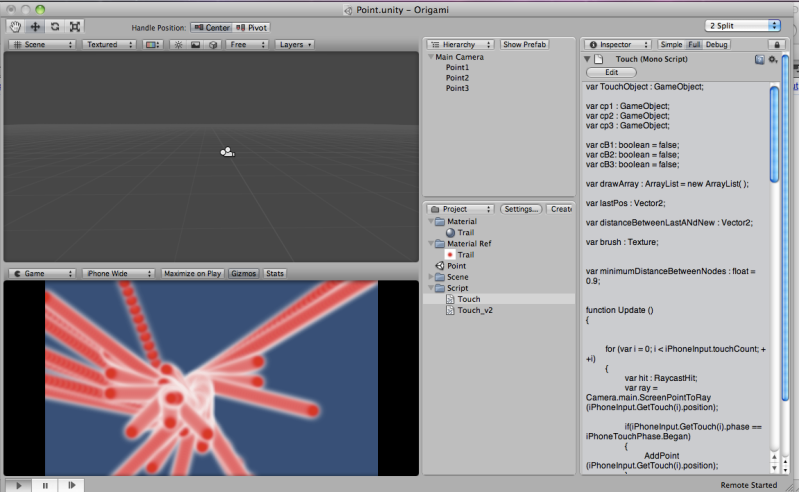
Task: Toggle Gizmos in Game view
Action: pyautogui.click(x=243, y=273)
